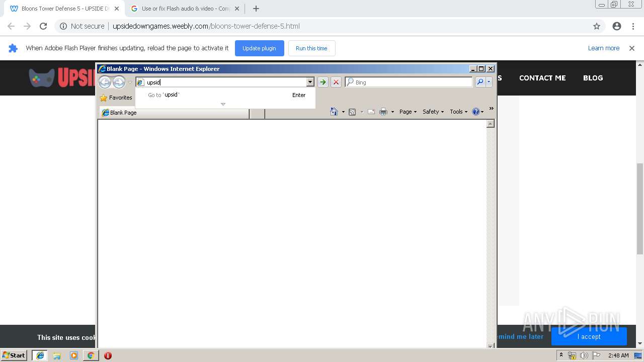The height and width of the screenshot is (362, 644).
Task: Click the Update plugin button
Action: click(x=259, y=48)
